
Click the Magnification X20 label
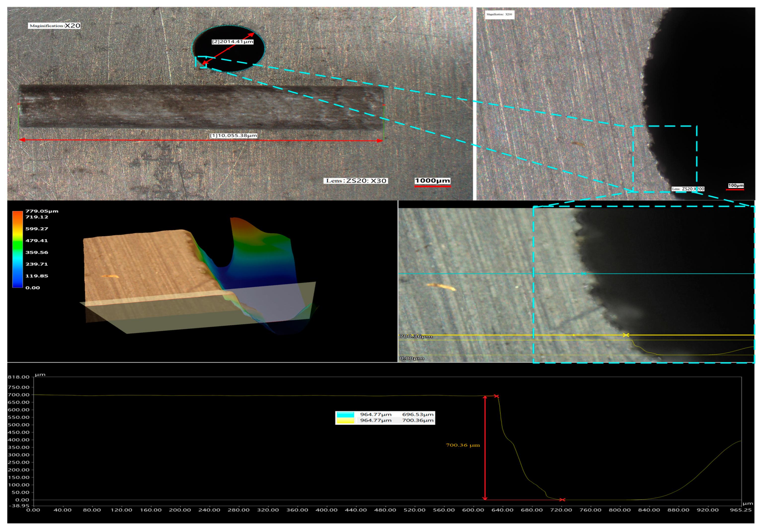(x=55, y=26)
